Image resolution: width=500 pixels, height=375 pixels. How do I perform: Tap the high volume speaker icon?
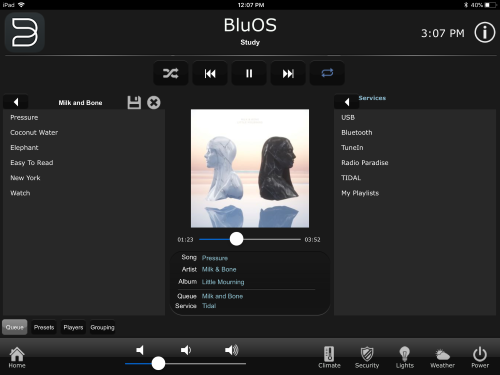click(x=232, y=350)
